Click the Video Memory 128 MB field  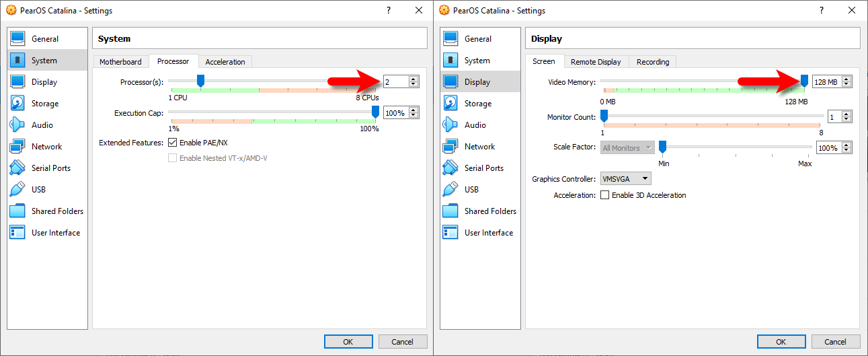click(x=827, y=82)
